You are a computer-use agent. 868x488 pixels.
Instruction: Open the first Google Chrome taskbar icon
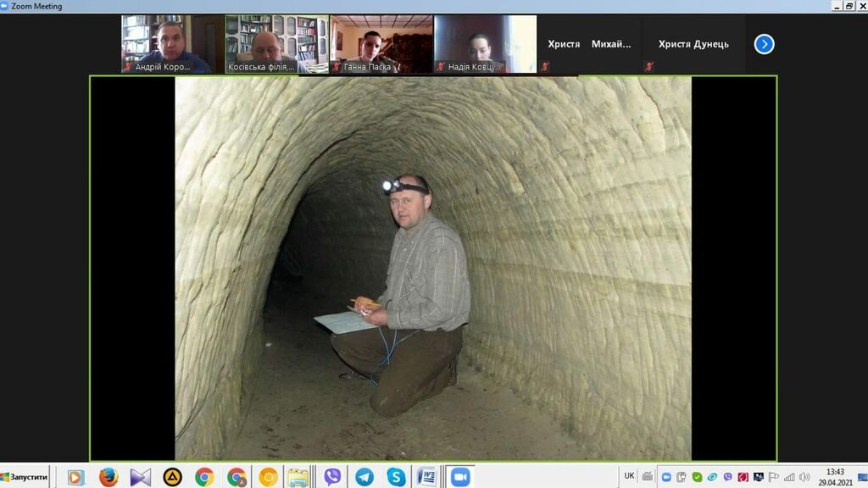point(204,477)
